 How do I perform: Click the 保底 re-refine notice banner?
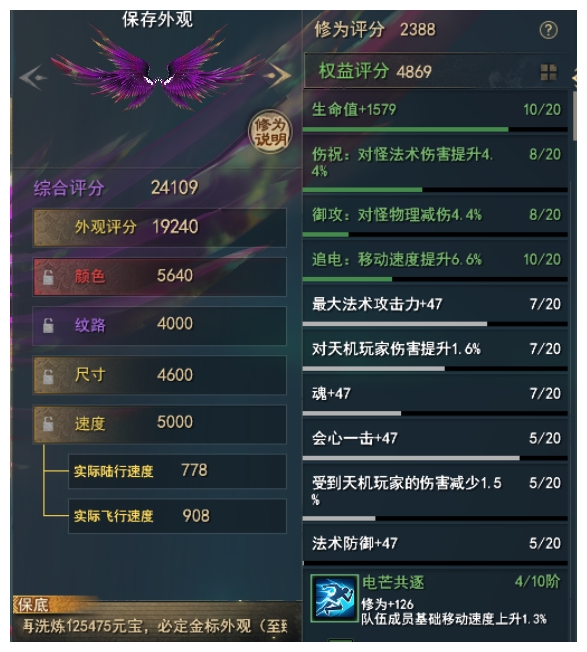[x=156, y=619]
